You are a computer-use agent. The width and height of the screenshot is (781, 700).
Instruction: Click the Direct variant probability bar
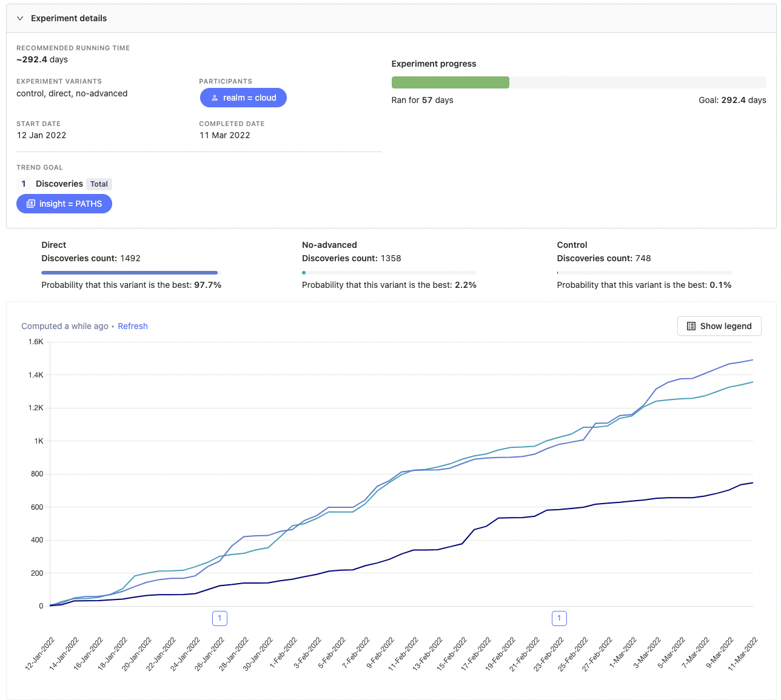pyautogui.click(x=129, y=273)
